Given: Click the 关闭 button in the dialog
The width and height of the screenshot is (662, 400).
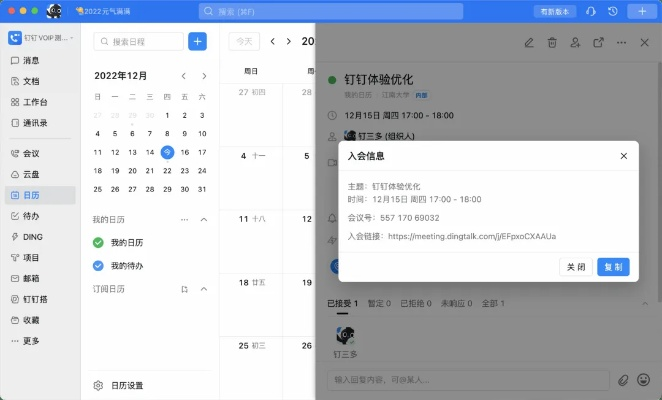Looking at the screenshot, I should 576,267.
